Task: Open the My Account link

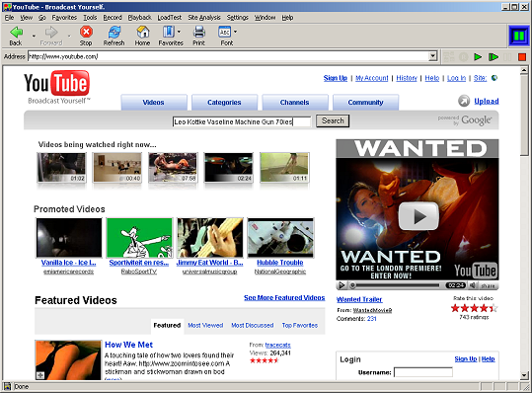Action: pyautogui.click(x=371, y=78)
